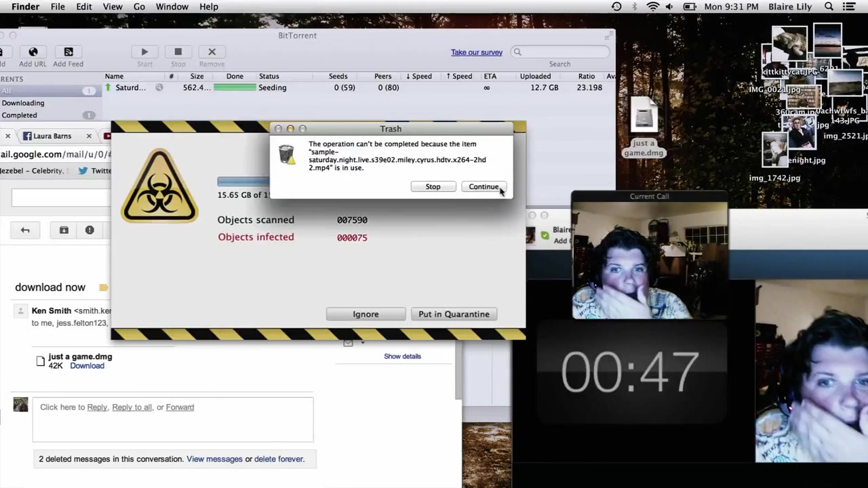Open the Time Machine menu bar icon

click(x=616, y=7)
